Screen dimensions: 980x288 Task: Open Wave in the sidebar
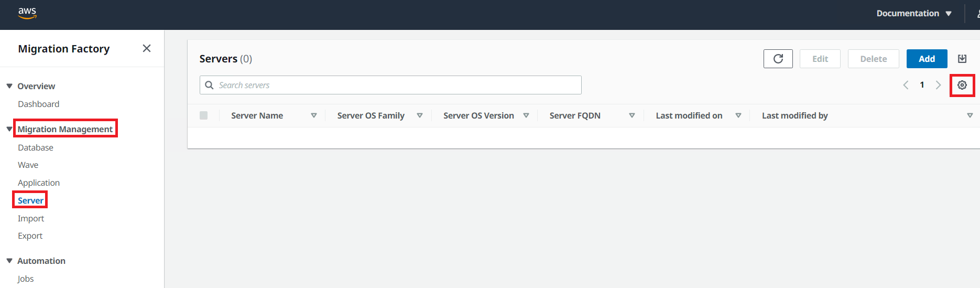28,165
